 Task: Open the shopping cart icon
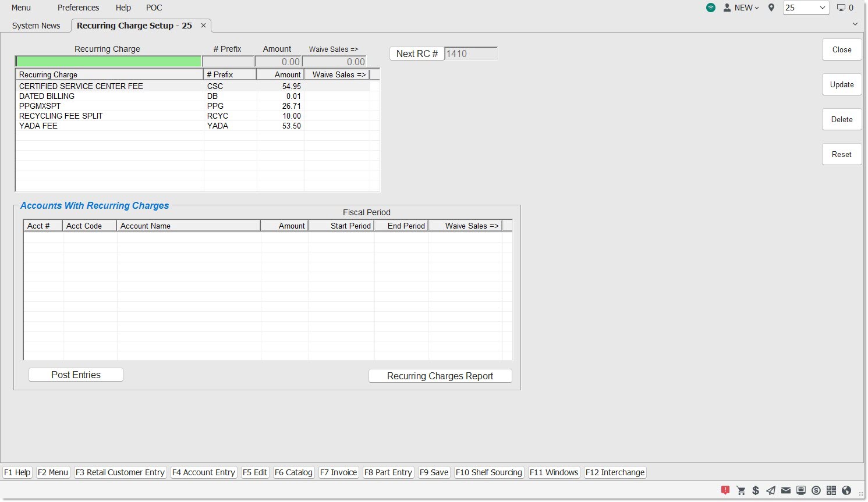[741, 490]
